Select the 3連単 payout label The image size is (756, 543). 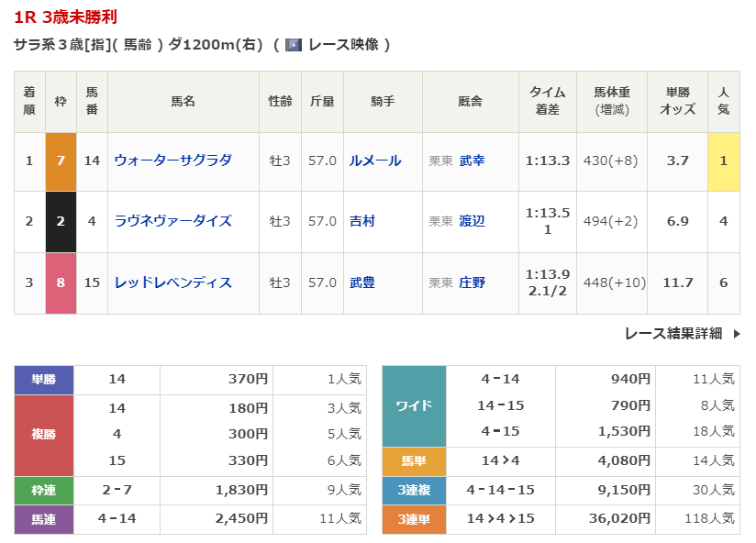pyautogui.click(x=413, y=518)
